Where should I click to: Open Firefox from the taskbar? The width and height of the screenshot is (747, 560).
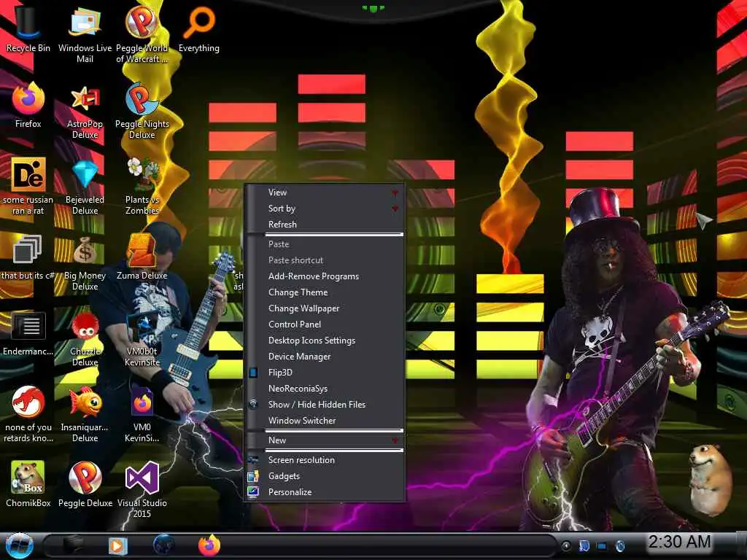point(209,545)
